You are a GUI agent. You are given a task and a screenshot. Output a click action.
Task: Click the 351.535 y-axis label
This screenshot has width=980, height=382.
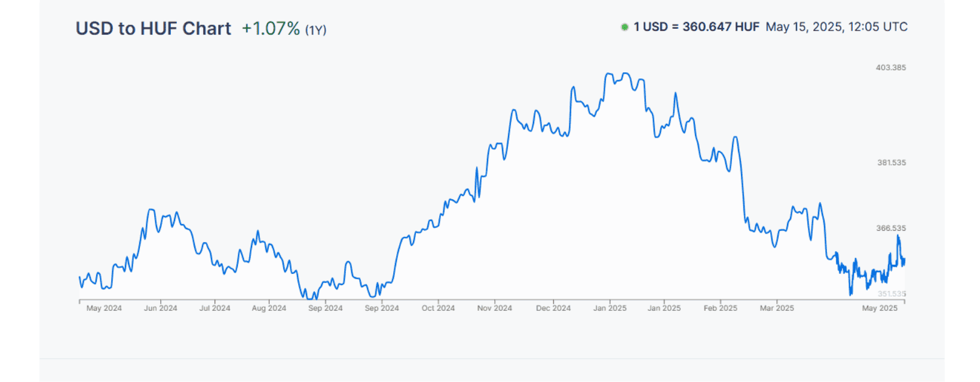tap(892, 294)
